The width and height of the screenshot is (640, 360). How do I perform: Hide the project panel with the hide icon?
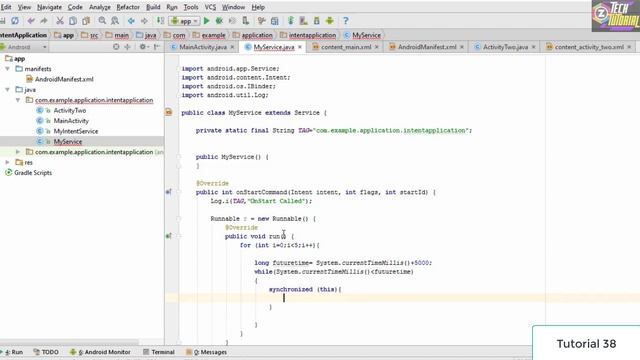(157, 47)
